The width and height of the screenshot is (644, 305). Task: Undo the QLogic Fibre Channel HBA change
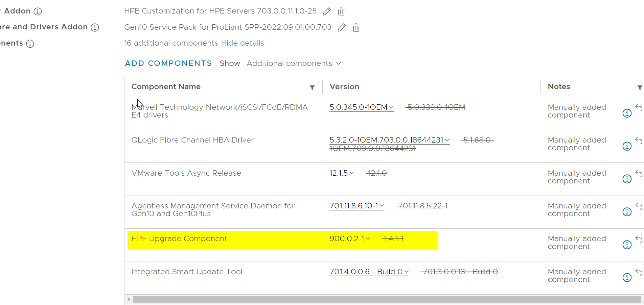pos(639,141)
